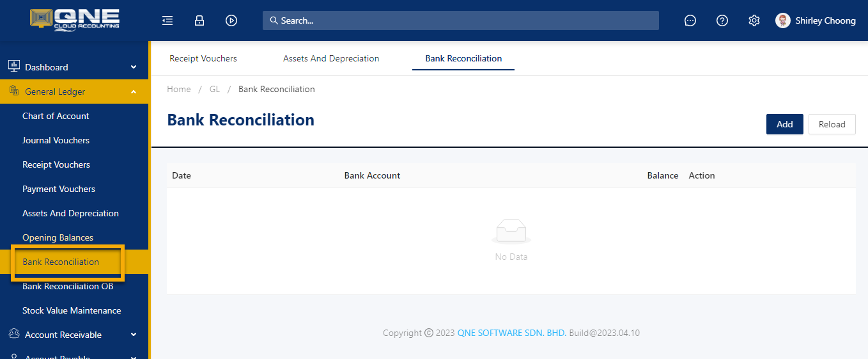Click the Action column header
This screenshot has width=868, height=359.
pyautogui.click(x=702, y=175)
